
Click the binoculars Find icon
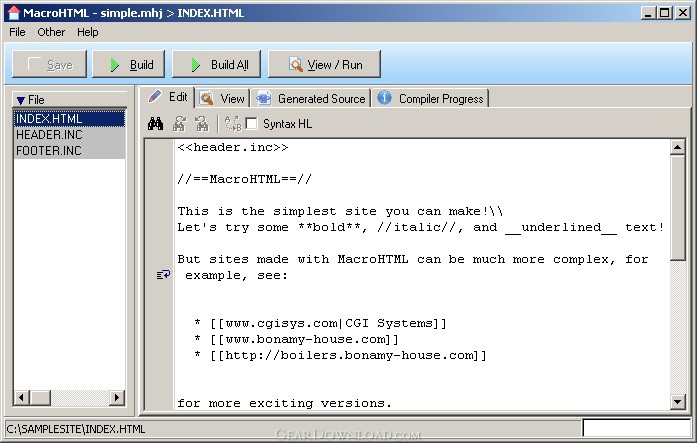click(155, 124)
